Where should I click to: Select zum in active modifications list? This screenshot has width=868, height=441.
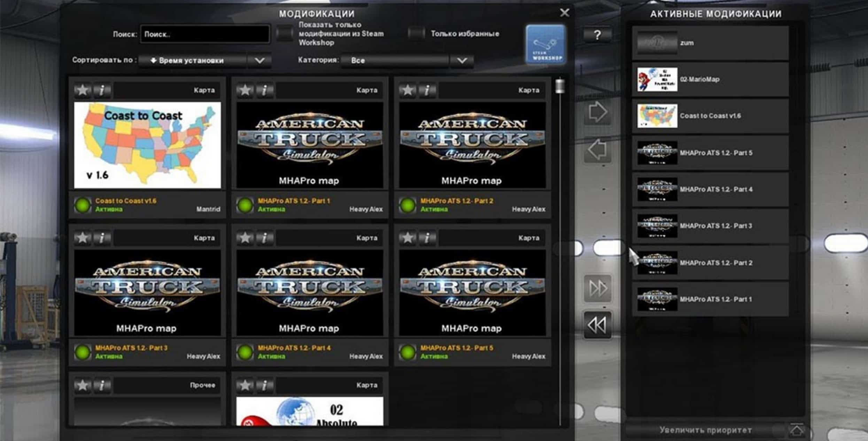pyautogui.click(x=710, y=43)
